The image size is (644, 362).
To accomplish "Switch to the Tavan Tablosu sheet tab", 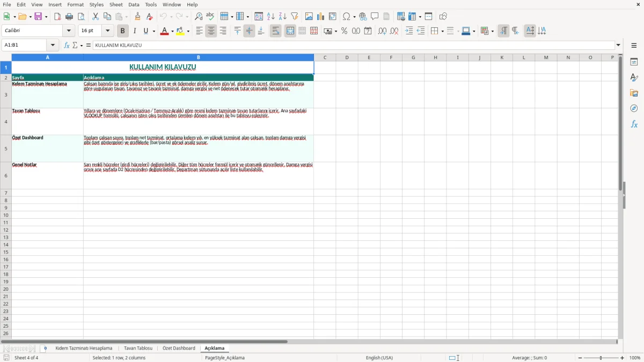I will [138, 348].
